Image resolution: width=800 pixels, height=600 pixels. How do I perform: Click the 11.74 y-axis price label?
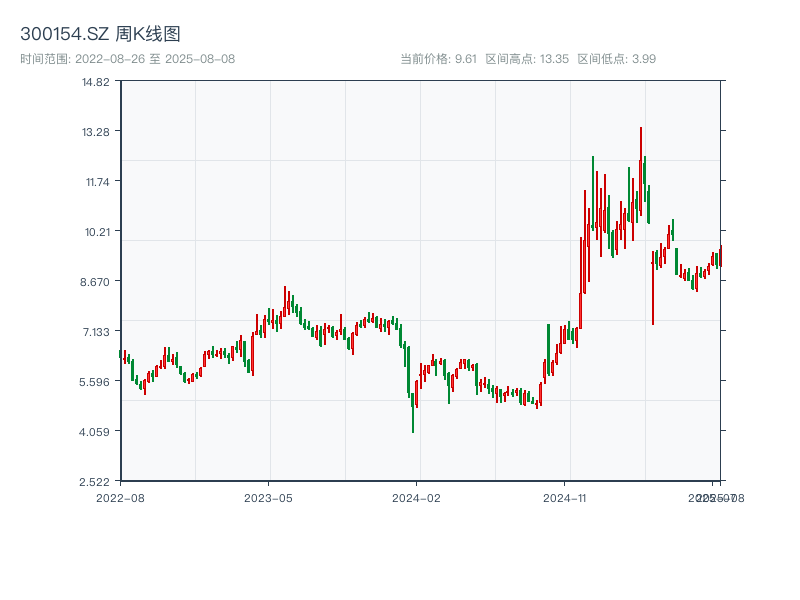click(96, 182)
